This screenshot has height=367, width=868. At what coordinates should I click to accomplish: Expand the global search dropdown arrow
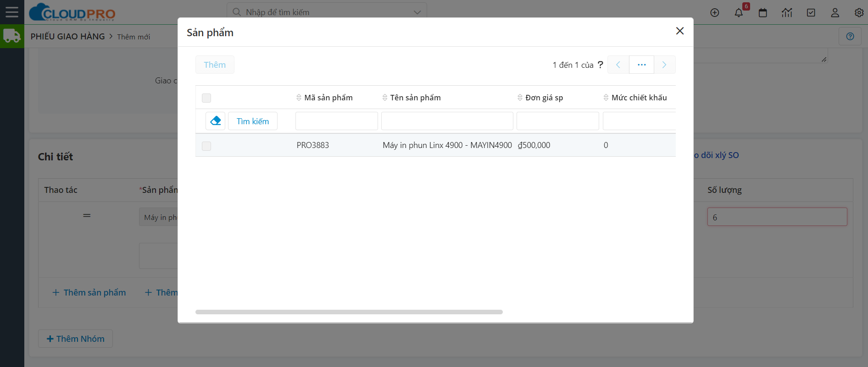click(417, 12)
